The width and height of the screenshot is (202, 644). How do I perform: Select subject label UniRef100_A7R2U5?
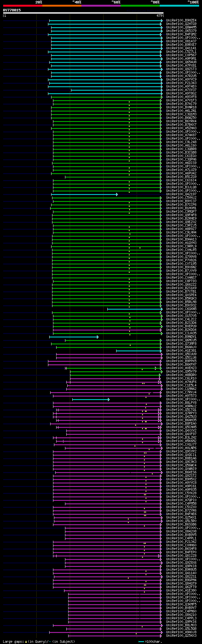[181, 76]
